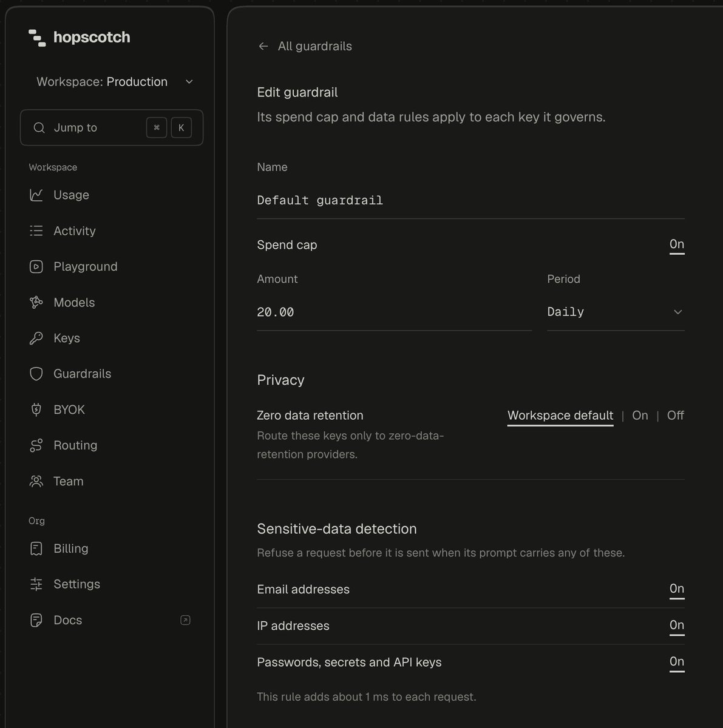723x728 pixels.
Task: Click the search magnifier icon in Jump to
Action: click(x=39, y=127)
